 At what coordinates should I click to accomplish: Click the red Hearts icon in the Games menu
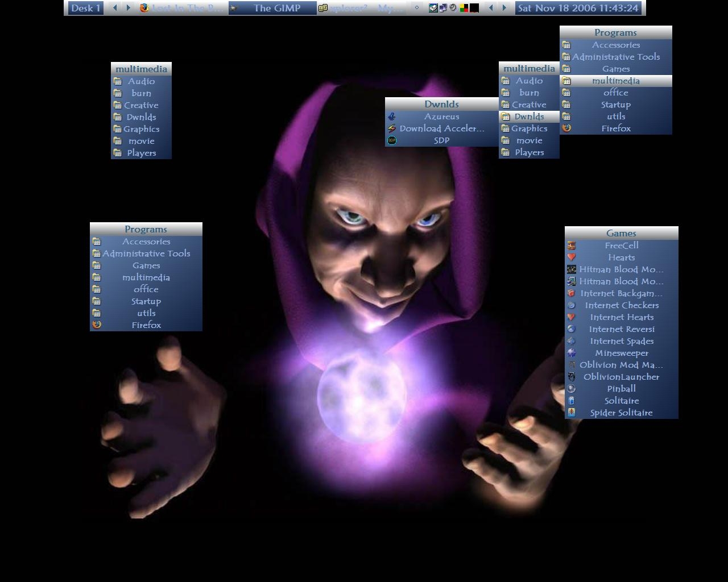tap(572, 257)
